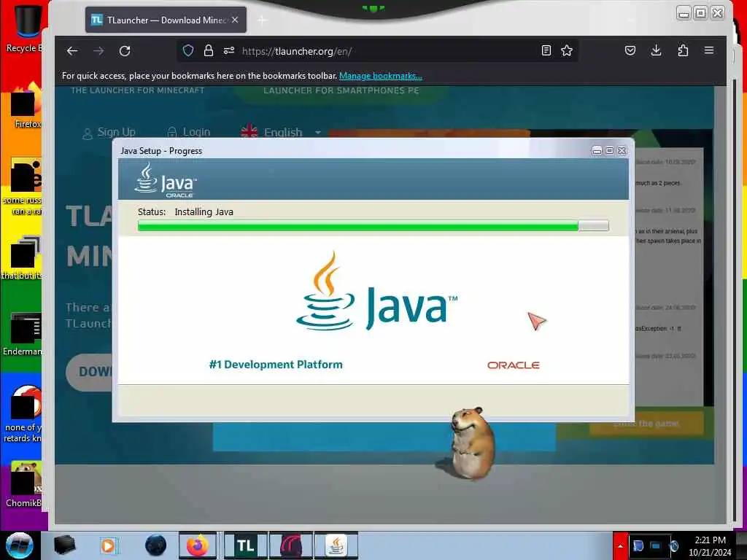Minimize the Java Setup window
This screenshot has height=560, width=747.
pos(597,150)
